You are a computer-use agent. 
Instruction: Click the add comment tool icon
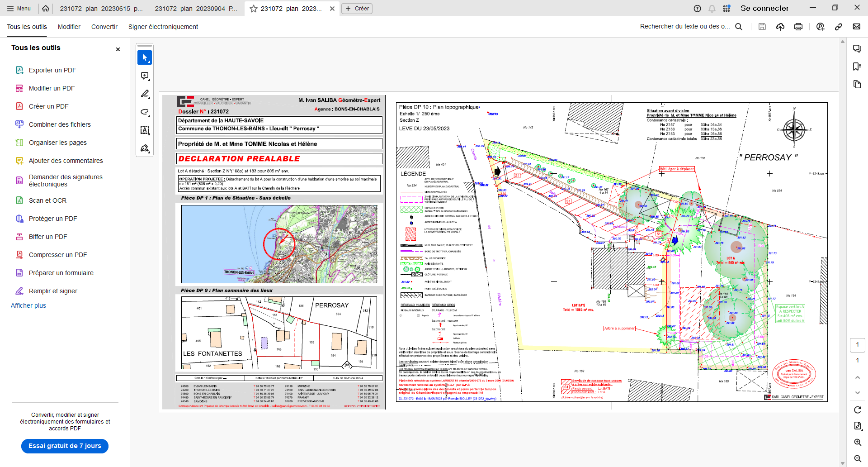(145, 76)
